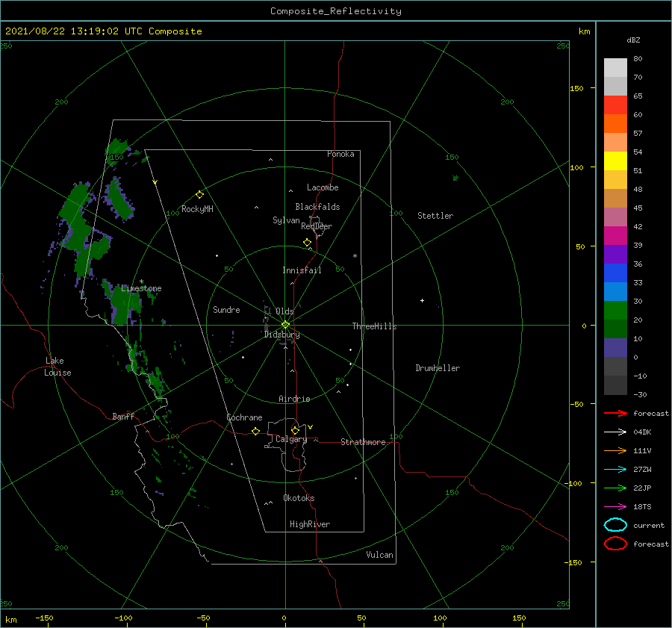This screenshot has width=672, height=628.
Task: Click the yellow diamond marker below Cochrane
Action: [255, 432]
